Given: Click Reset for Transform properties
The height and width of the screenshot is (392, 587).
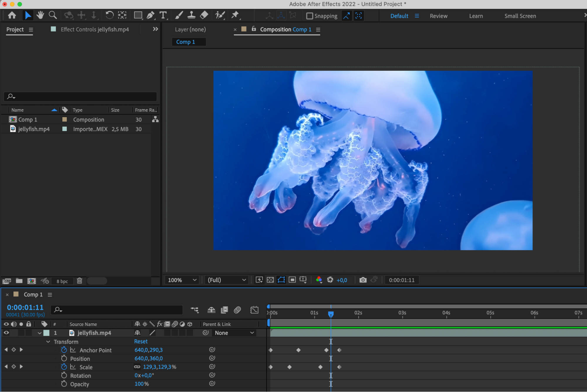Looking at the screenshot, I should (x=141, y=342).
